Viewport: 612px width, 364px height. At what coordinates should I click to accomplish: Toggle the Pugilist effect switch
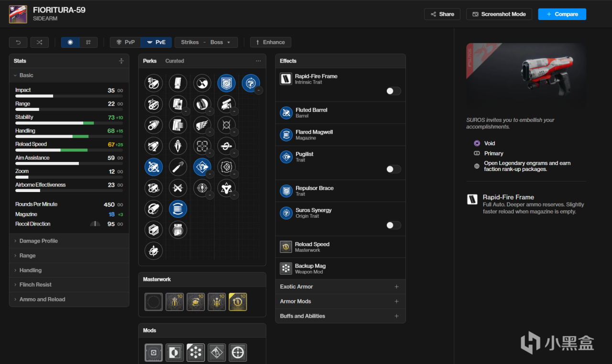[x=393, y=169]
